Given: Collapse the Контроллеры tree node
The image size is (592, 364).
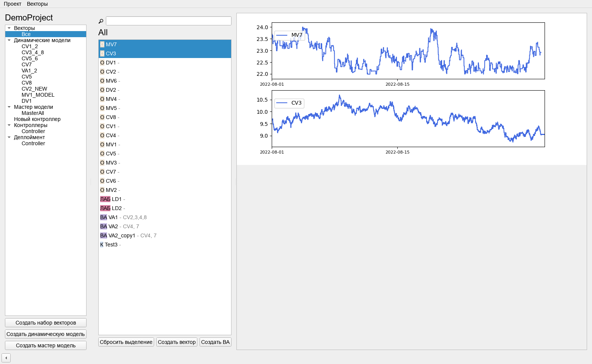Looking at the screenshot, I should click(9, 125).
